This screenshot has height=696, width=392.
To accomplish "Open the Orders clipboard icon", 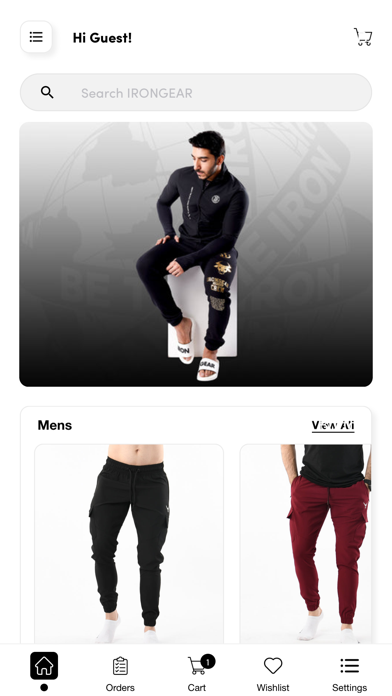I will tap(120, 666).
